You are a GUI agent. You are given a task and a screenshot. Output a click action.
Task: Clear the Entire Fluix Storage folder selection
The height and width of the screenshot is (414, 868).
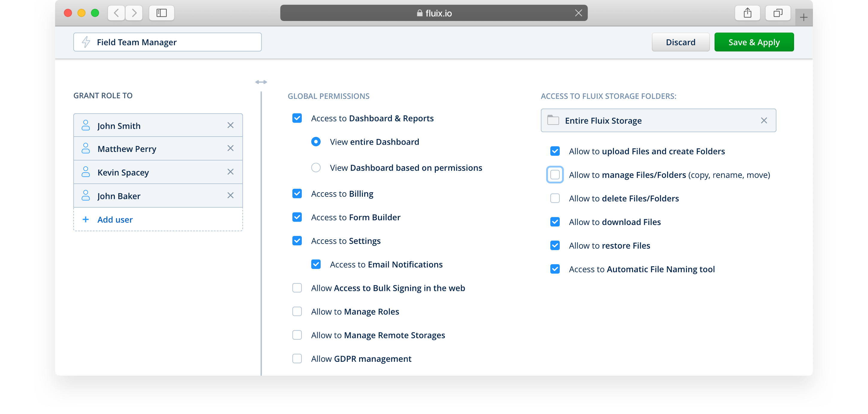(x=764, y=121)
